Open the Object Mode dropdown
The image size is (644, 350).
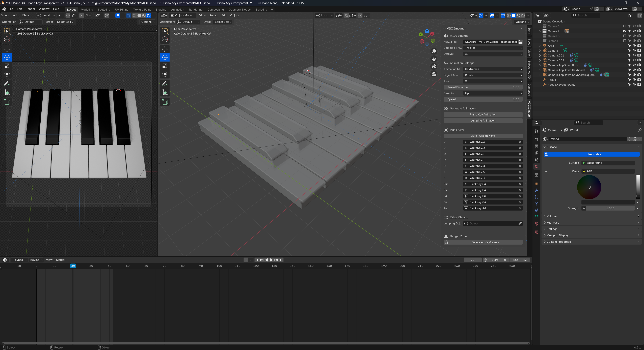point(183,15)
